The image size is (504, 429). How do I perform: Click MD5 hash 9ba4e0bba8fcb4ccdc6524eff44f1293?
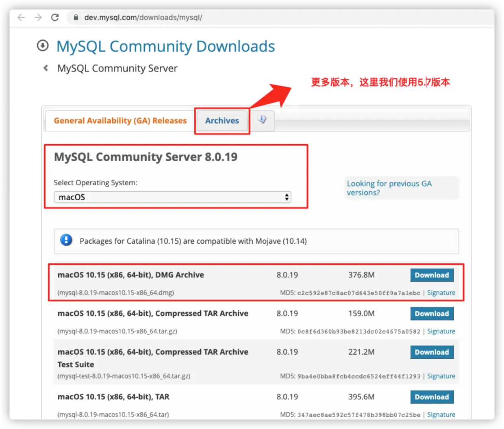(x=358, y=376)
